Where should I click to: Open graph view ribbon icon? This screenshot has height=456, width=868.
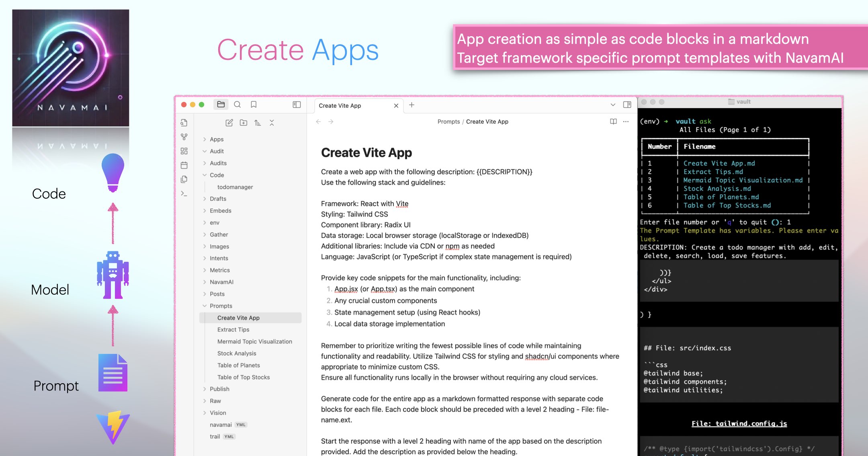pos(184,137)
